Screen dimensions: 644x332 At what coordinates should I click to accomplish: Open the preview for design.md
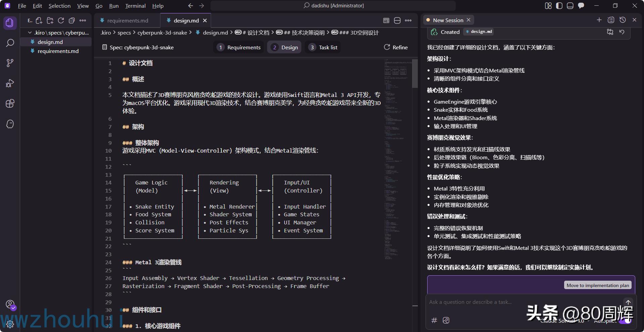pos(386,20)
